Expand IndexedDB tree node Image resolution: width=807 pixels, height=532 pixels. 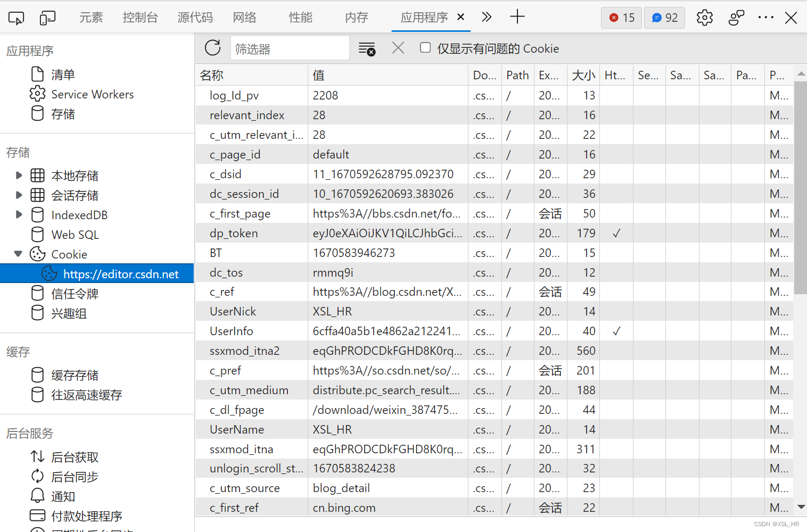[19, 214]
